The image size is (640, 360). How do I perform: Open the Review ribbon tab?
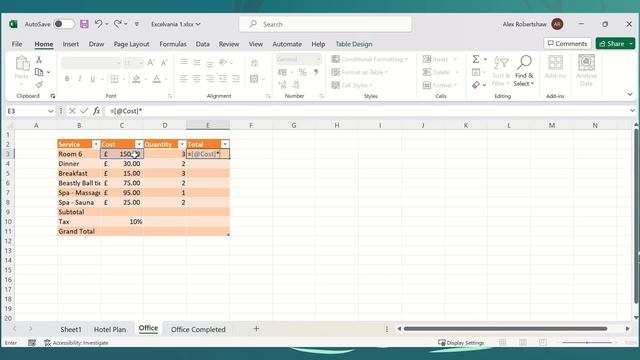pyautogui.click(x=229, y=44)
